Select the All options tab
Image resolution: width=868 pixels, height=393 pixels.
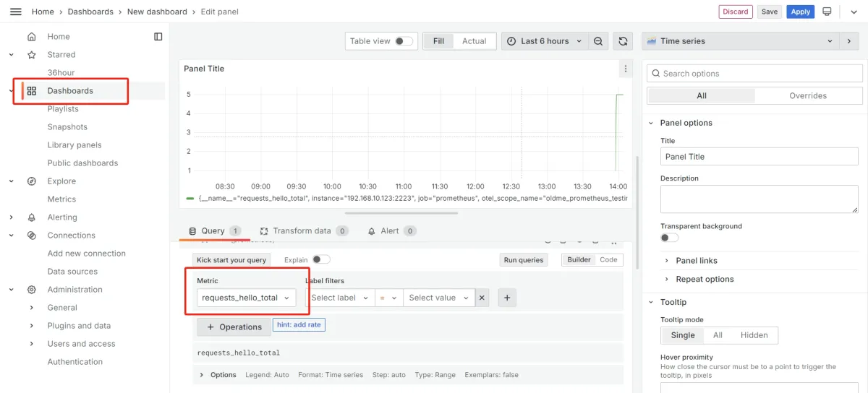pyautogui.click(x=701, y=95)
